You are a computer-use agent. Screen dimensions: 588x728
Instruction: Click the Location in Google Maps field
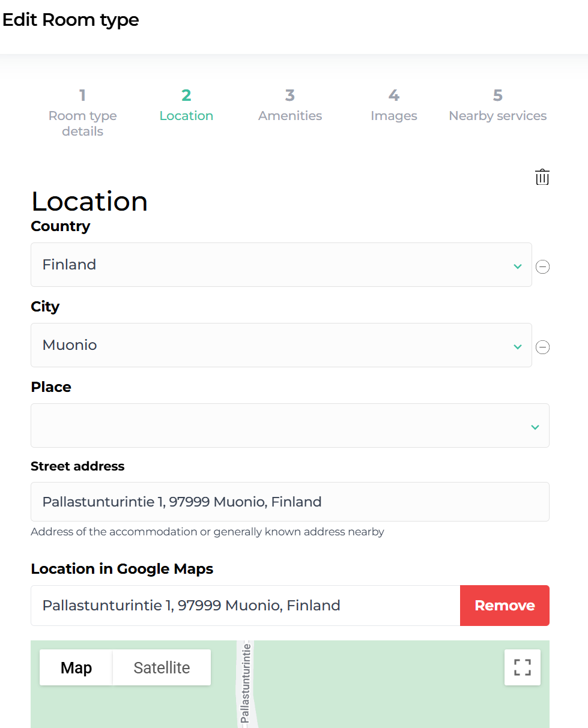coord(246,606)
